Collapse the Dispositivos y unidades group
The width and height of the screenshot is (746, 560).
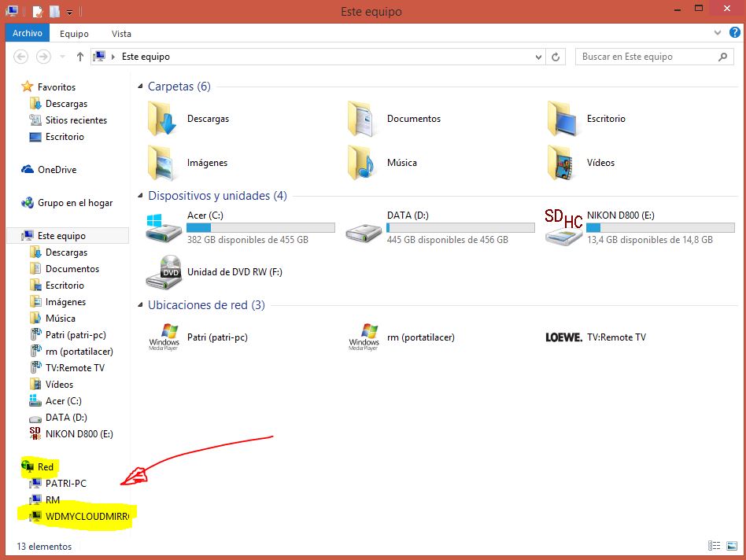(x=141, y=196)
